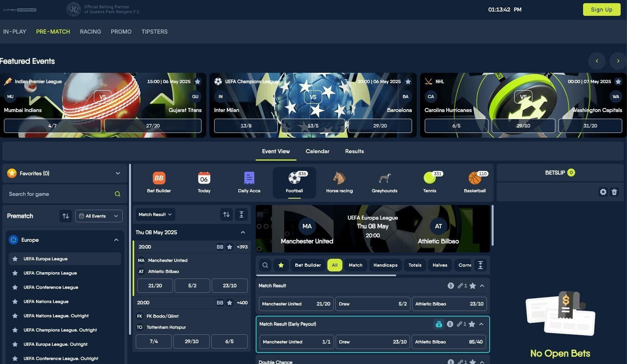Image resolution: width=627 pixels, height=364 pixels.
Task: Toggle favorite star on Manchester United match row
Action: [x=230, y=247]
